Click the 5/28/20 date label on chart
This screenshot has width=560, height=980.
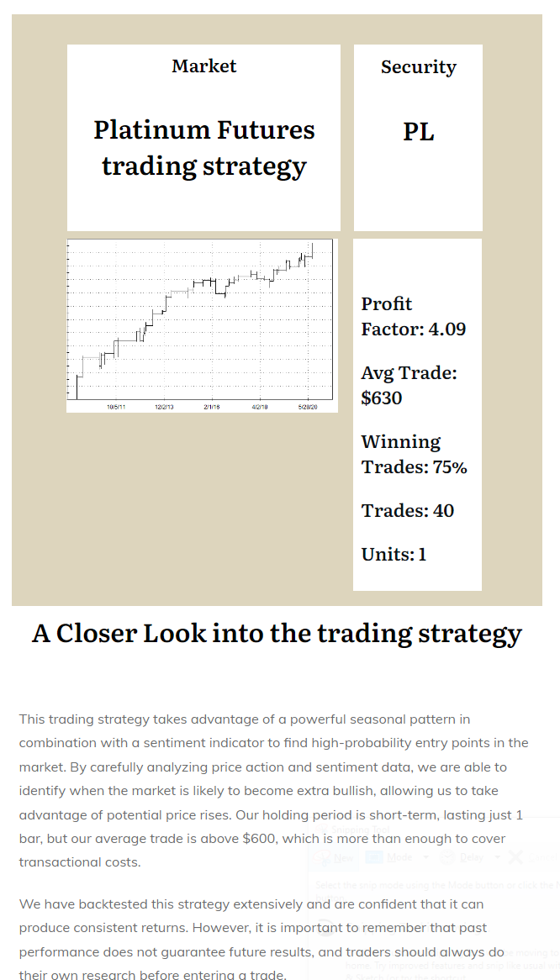pyautogui.click(x=308, y=407)
